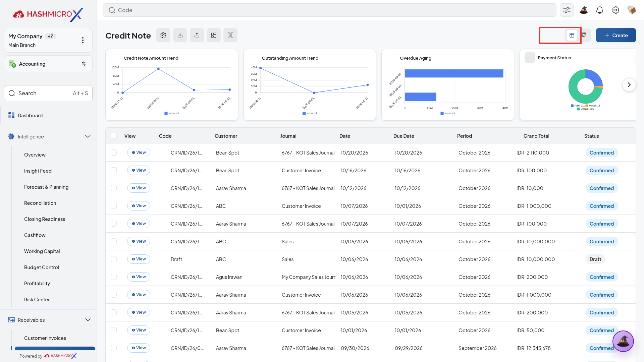The image size is (644, 362).
Task: Open notifications bell
Action: click(x=600, y=10)
